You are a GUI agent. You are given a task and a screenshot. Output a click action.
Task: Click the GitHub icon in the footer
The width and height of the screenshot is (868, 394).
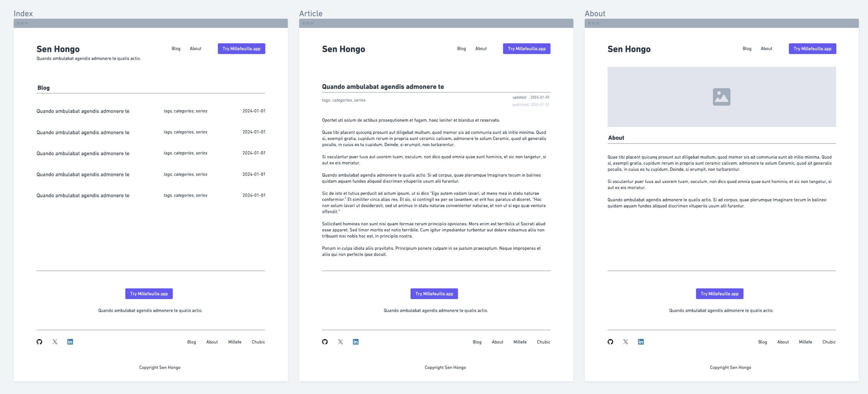point(39,341)
